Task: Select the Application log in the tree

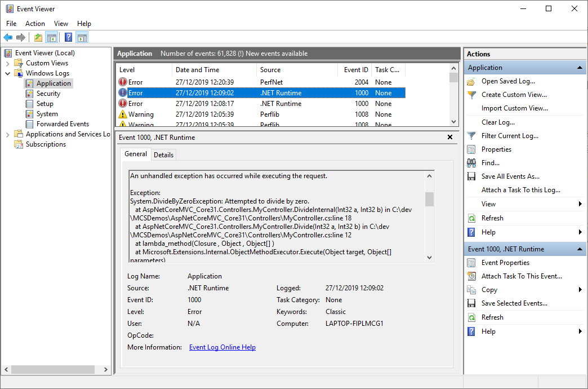Action: (x=54, y=83)
